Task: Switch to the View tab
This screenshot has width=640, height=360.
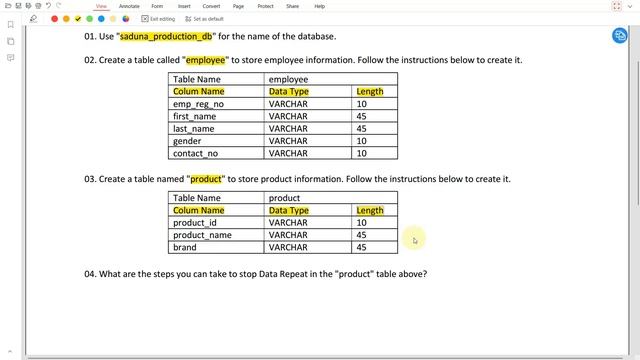Action: [101, 6]
